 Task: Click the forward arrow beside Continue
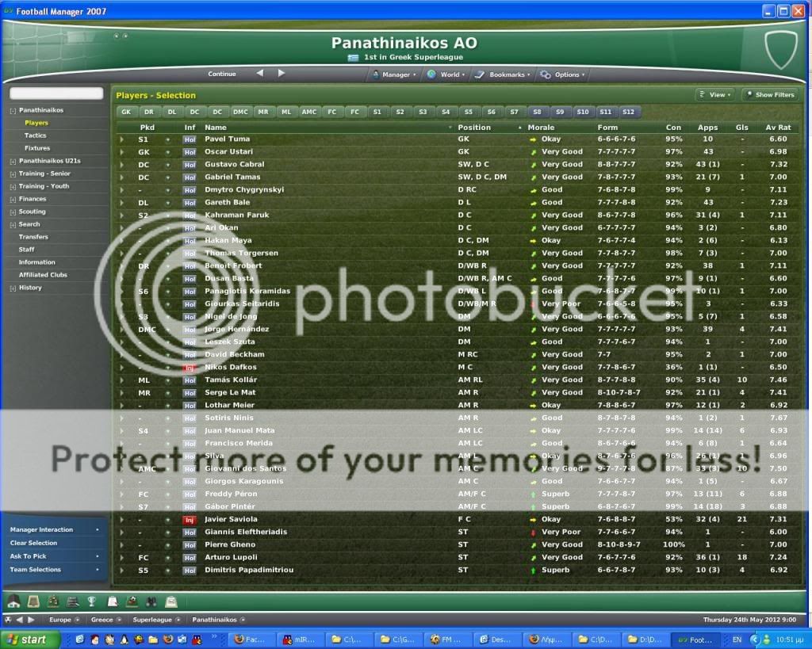point(281,74)
